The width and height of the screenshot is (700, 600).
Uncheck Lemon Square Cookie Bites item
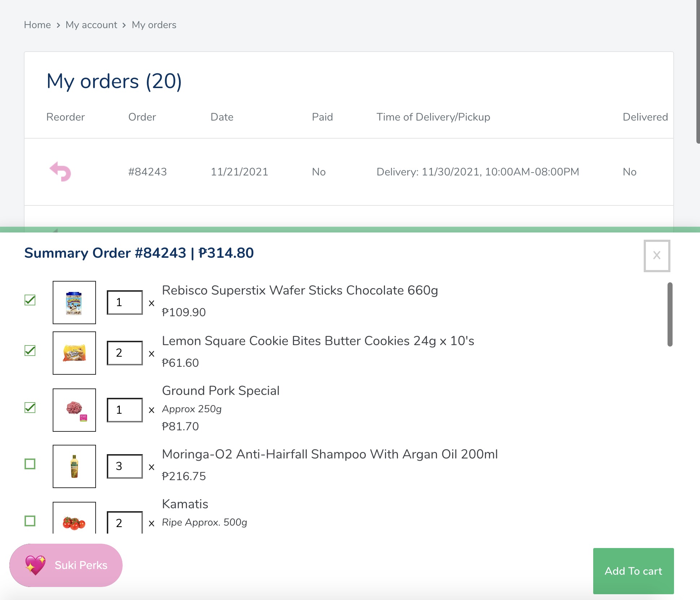(x=30, y=351)
